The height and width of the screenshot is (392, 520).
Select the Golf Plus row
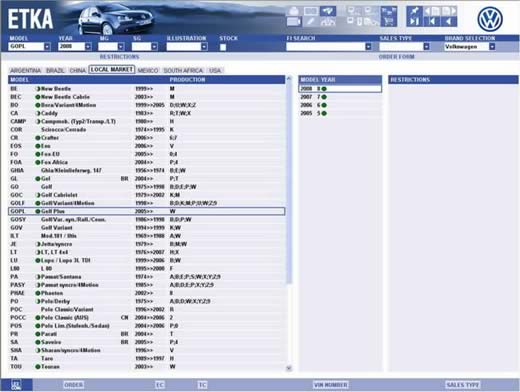pos(147,211)
